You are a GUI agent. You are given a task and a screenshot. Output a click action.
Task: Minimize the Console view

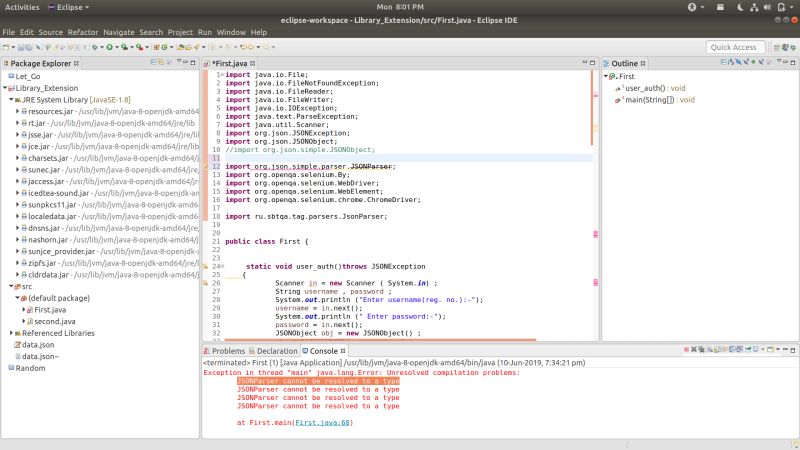click(x=785, y=349)
